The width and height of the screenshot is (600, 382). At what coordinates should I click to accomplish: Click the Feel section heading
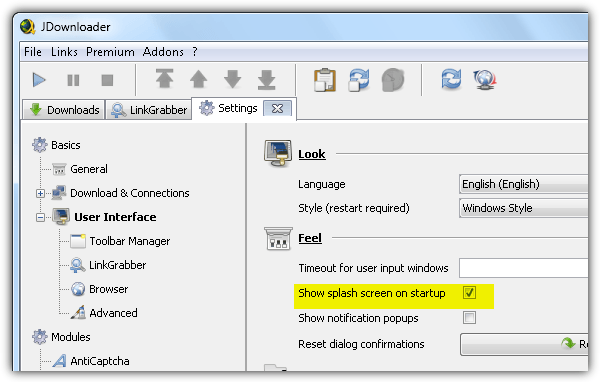pos(310,238)
